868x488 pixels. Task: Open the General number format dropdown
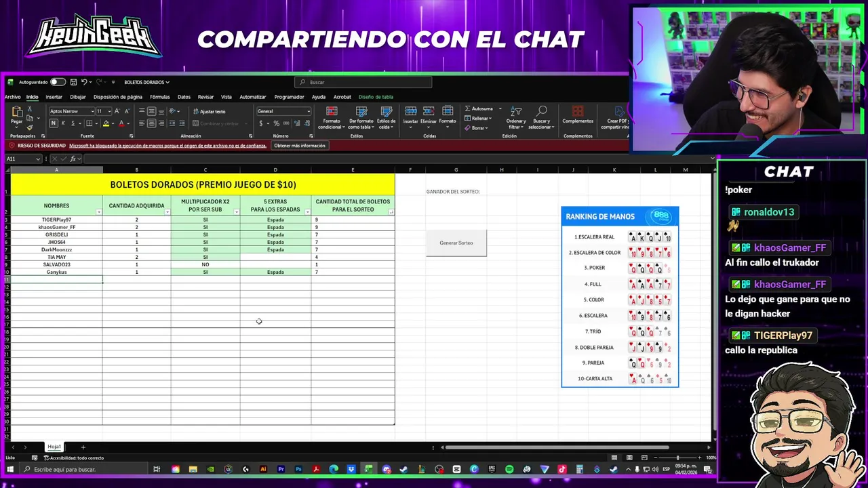coord(309,111)
